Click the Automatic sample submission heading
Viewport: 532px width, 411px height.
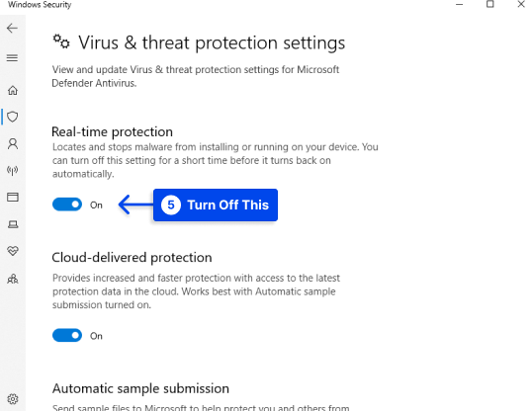click(140, 388)
